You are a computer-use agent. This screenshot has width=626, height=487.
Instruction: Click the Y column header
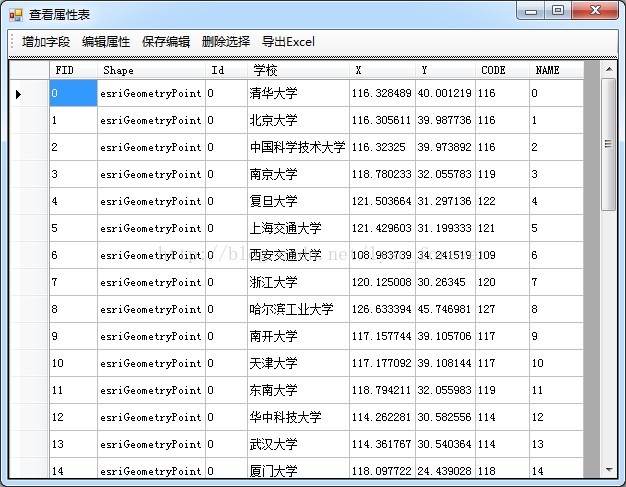(445, 70)
